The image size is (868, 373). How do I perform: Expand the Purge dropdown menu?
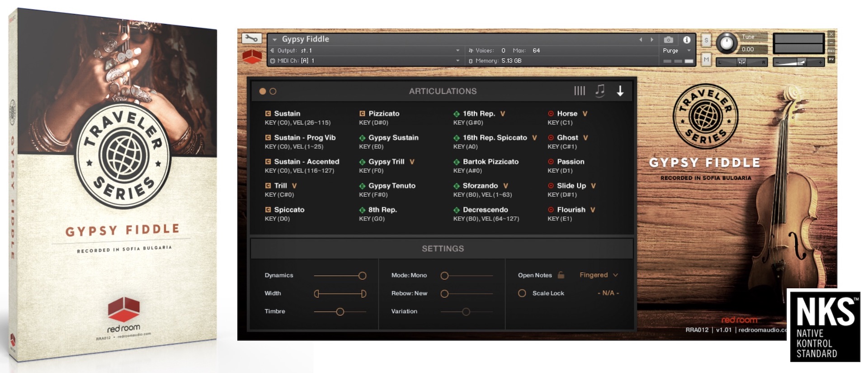tap(689, 51)
